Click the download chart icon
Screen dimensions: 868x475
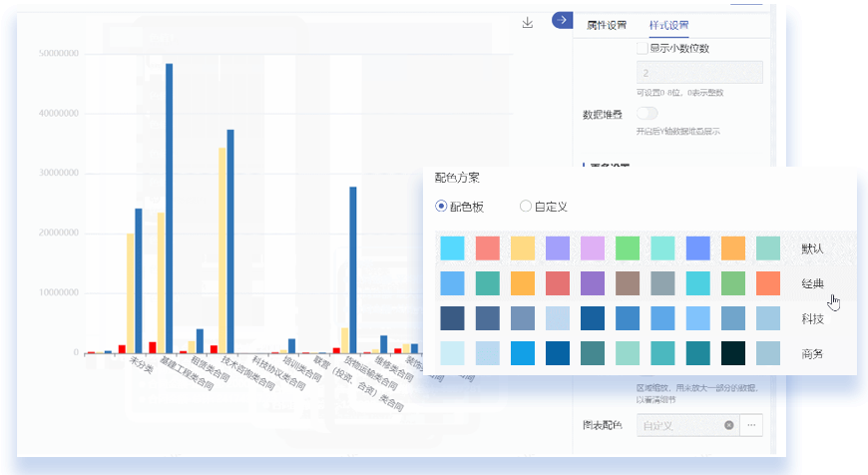(528, 23)
